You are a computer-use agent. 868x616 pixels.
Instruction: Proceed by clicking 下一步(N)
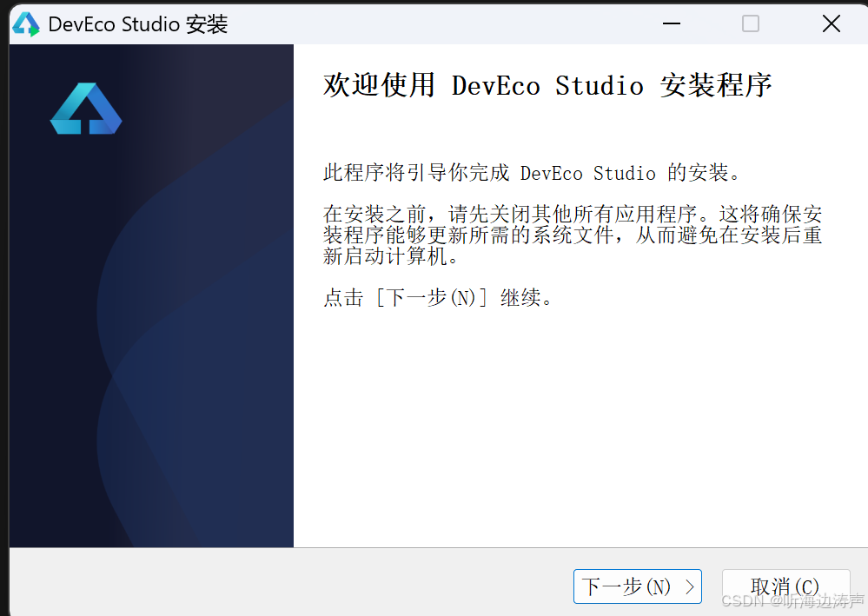tap(638, 586)
